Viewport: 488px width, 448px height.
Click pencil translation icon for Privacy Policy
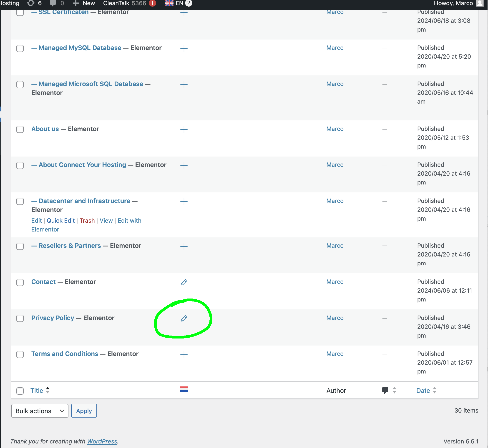(x=184, y=318)
